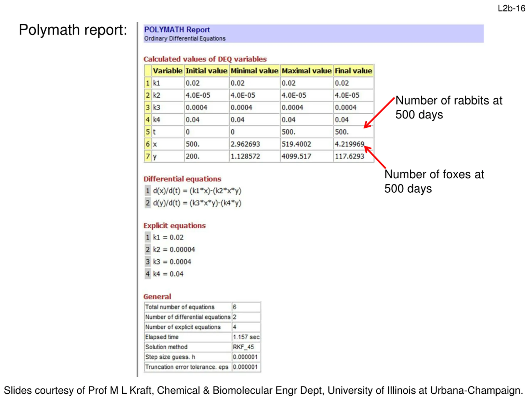Click elapsed time value 1.157 sec

[246, 337]
